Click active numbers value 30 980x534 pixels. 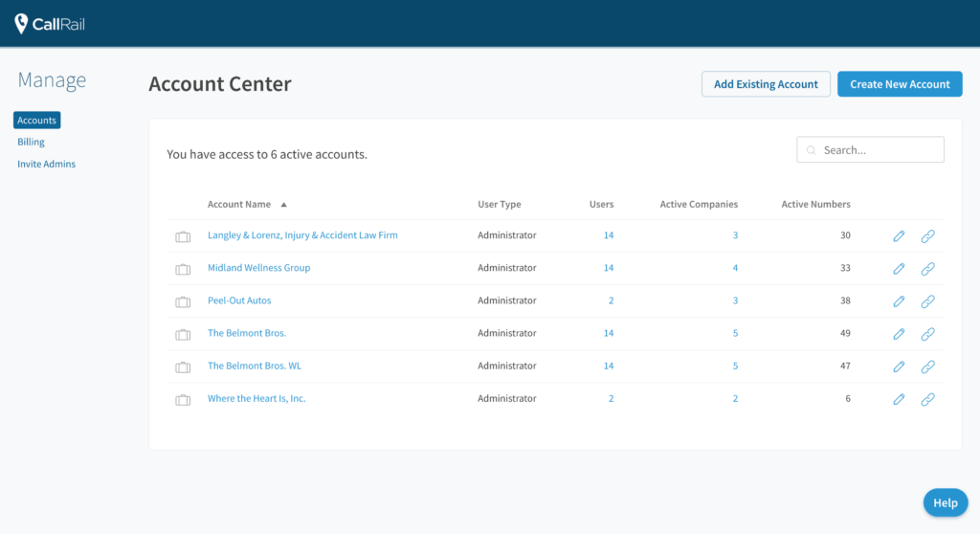point(845,235)
